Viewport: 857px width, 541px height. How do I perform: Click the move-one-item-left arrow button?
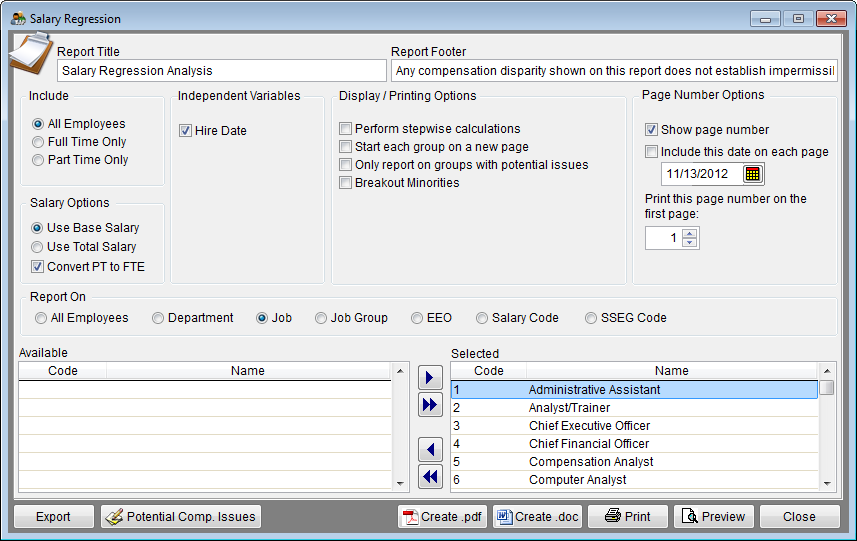coord(430,450)
